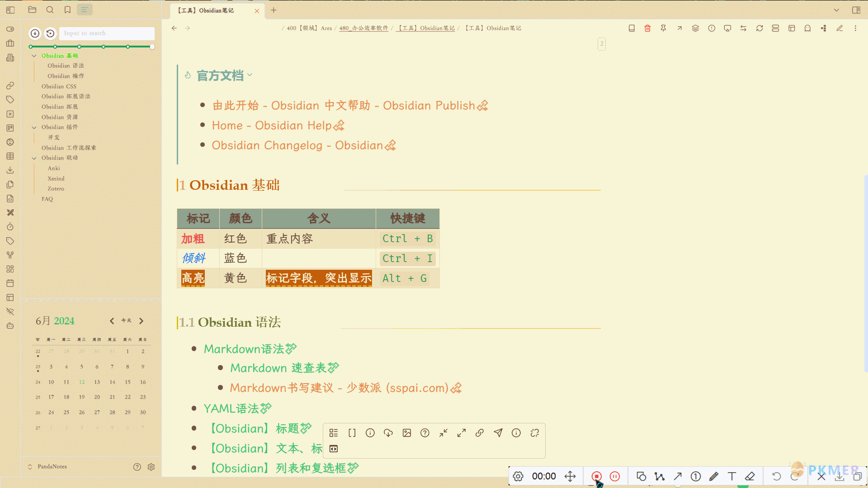Select the eraser tool in recorder bar
The image size is (868, 488).
tap(750, 476)
